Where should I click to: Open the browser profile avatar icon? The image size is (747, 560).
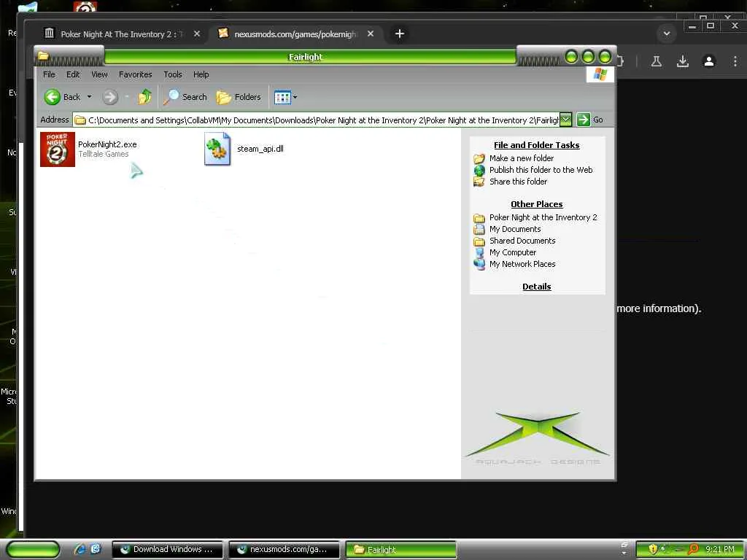pos(709,61)
